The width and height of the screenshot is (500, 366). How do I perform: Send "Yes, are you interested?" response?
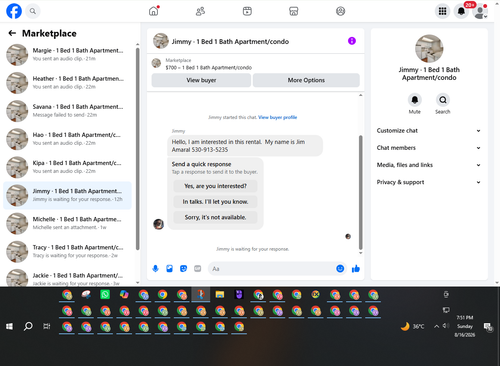pos(215,186)
